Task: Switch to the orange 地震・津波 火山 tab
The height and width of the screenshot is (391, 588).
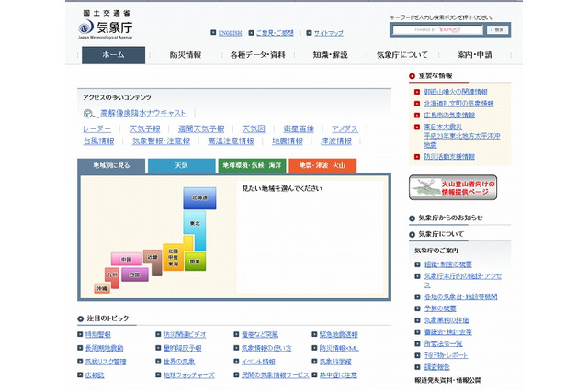Action: point(322,165)
